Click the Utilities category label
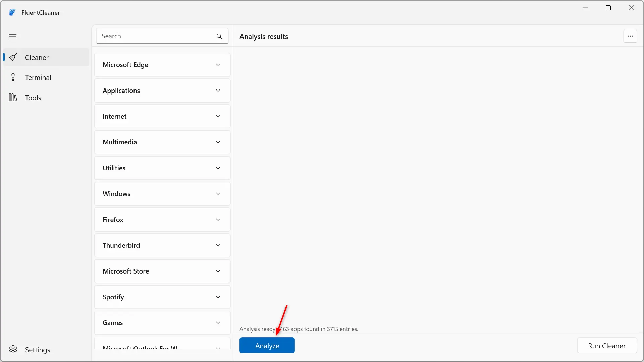The width and height of the screenshot is (644, 362). pos(114,168)
